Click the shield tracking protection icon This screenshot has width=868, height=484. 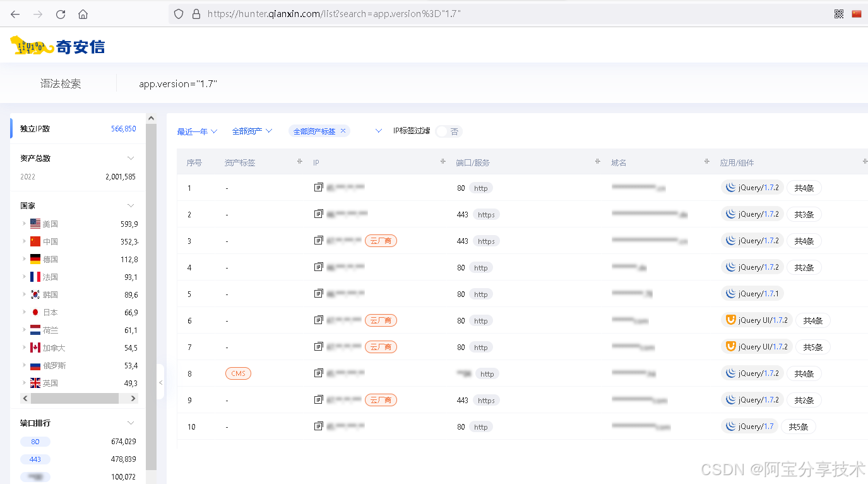pyautogui.click(x=179, y=14)
